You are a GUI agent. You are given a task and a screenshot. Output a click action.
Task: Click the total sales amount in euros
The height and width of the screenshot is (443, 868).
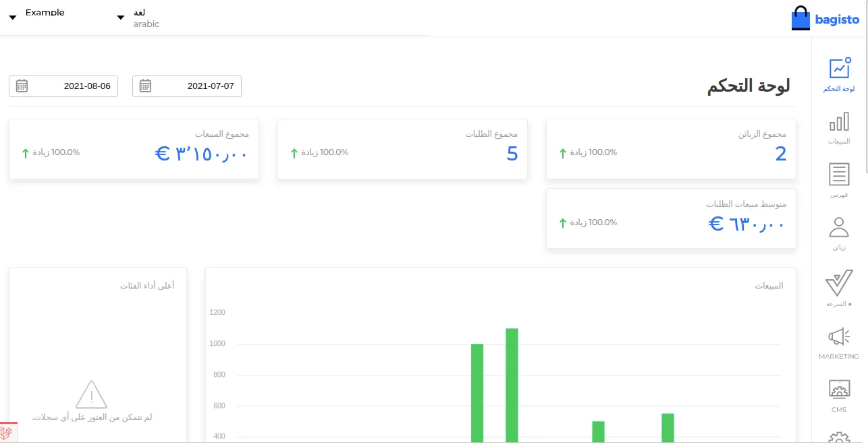point(202,154)
